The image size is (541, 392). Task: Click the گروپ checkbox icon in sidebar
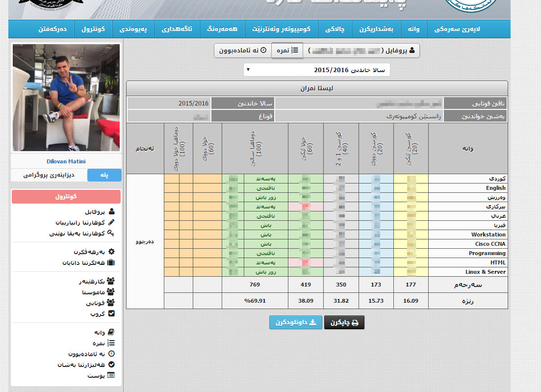point(111,313)
